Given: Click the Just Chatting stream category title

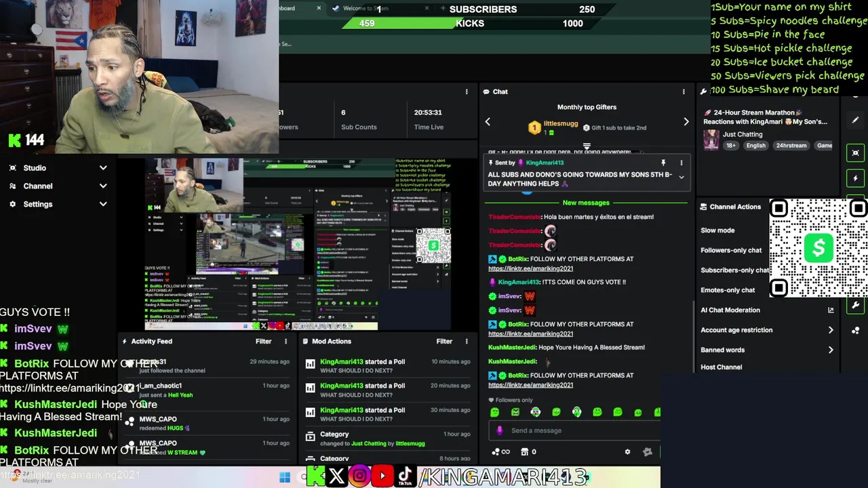Looking at the screenshot, I should (x=743, y=135).
